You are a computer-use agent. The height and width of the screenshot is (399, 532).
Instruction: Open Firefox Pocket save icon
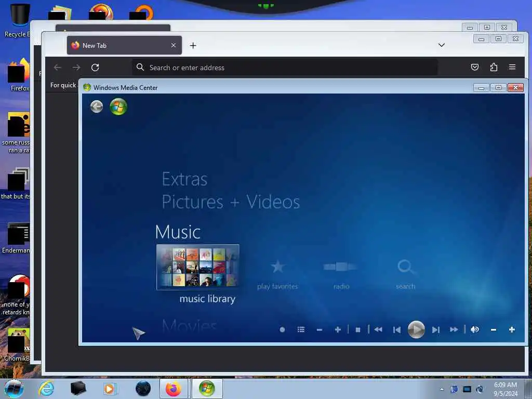click(475, 67)
